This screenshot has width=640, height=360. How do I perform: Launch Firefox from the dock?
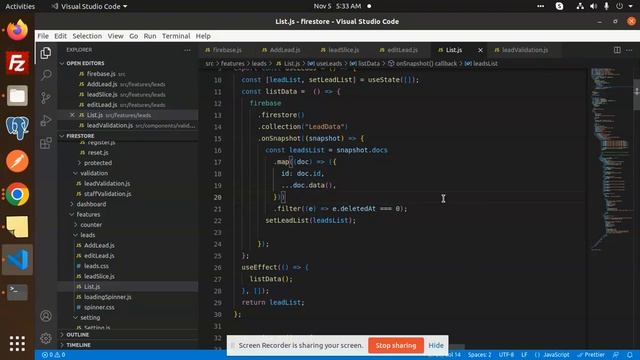(x=17, y=30)
